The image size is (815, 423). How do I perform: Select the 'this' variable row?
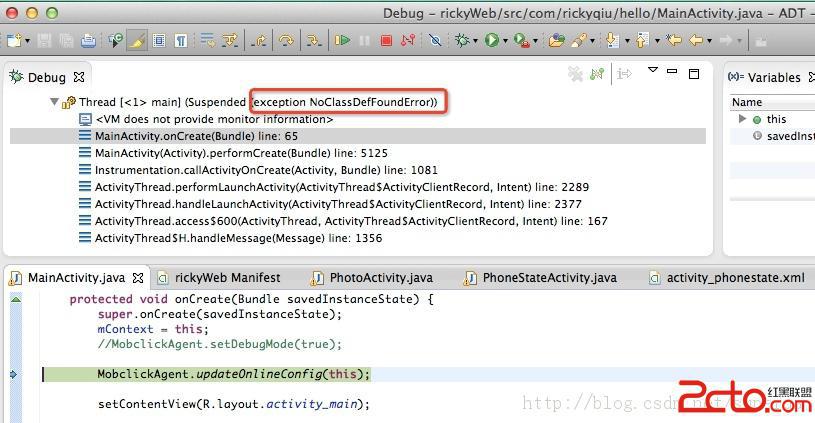coord(772,119)
